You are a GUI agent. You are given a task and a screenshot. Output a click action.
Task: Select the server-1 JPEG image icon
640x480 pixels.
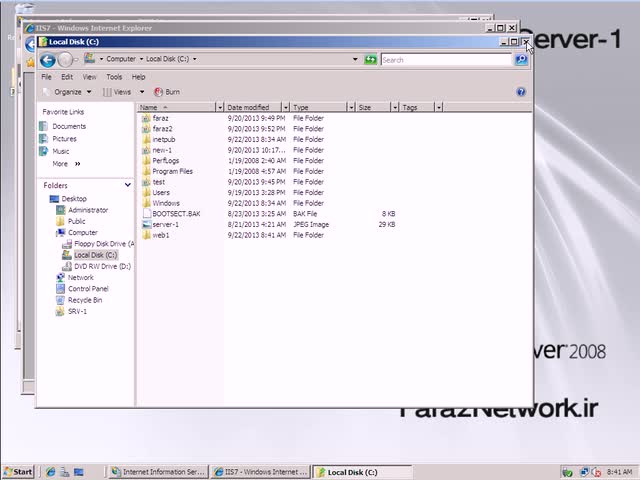(x=146, y=224)
